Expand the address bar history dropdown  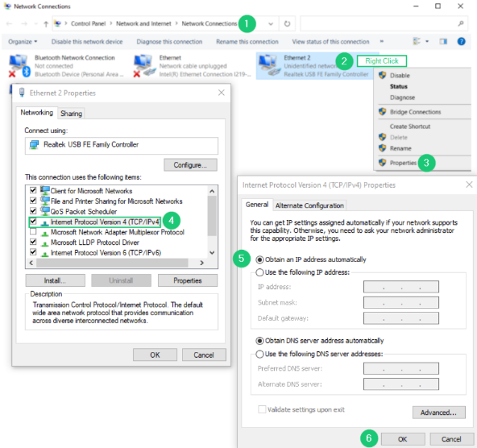click(x=271, y=24)
